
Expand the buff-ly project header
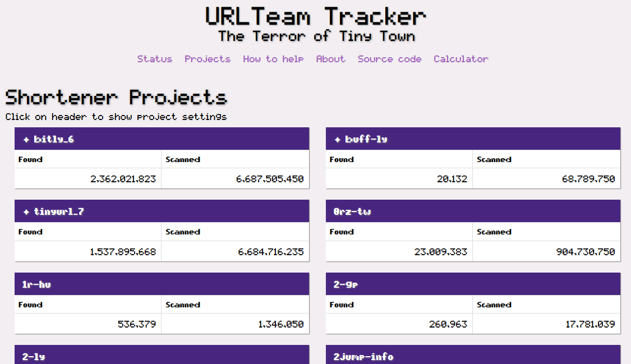click(473, 139)
